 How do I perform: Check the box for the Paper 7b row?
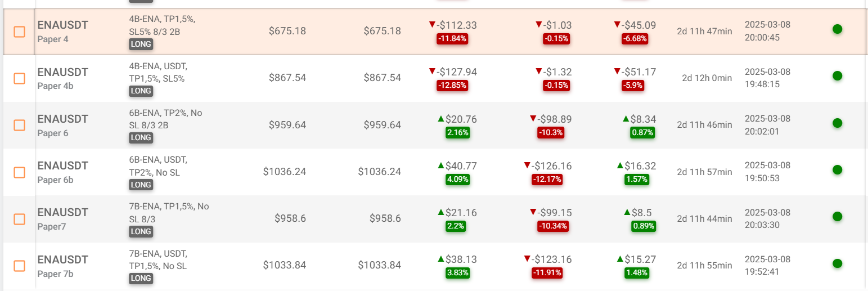[x=19, y=266]
